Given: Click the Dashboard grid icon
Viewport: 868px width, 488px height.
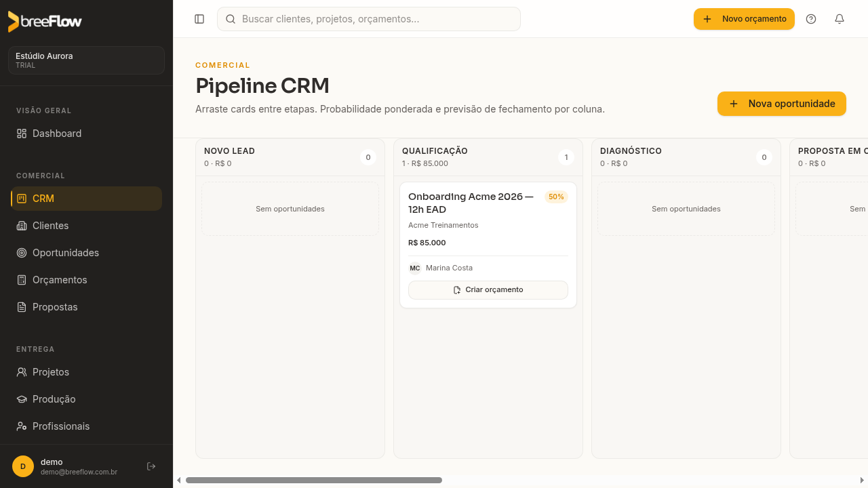Looking at the screenshot, I should [x=22, y=134].
